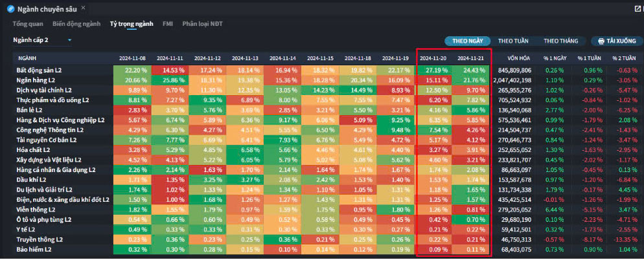Switch to Theo tháng view

[560, 41]
